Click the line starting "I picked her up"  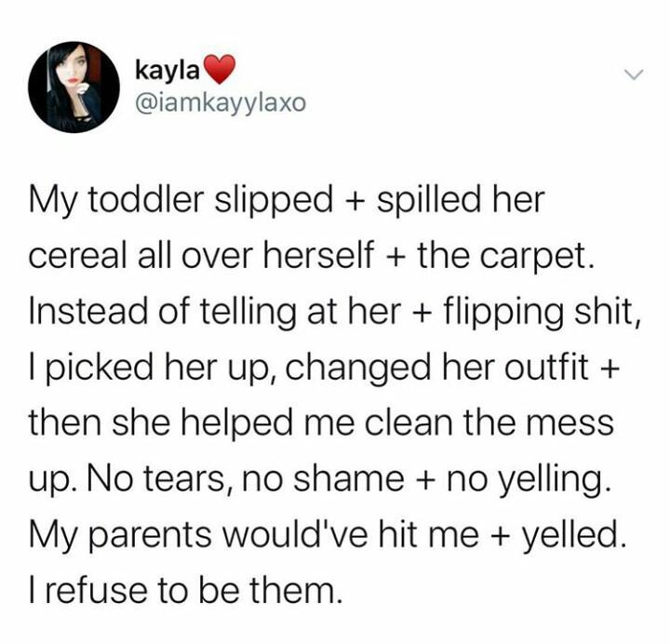(325, 368)
